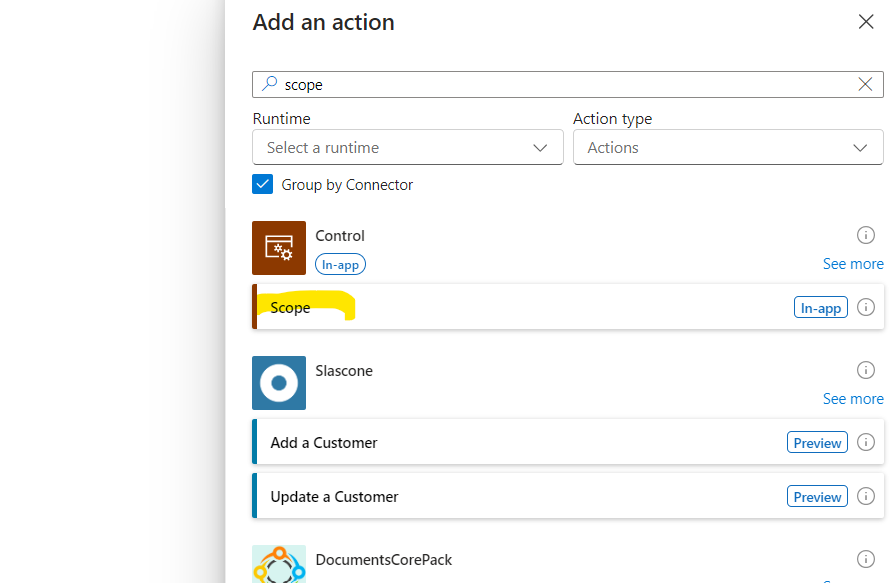
Task: Open info for the Scope action
Action: coord(866,307)
